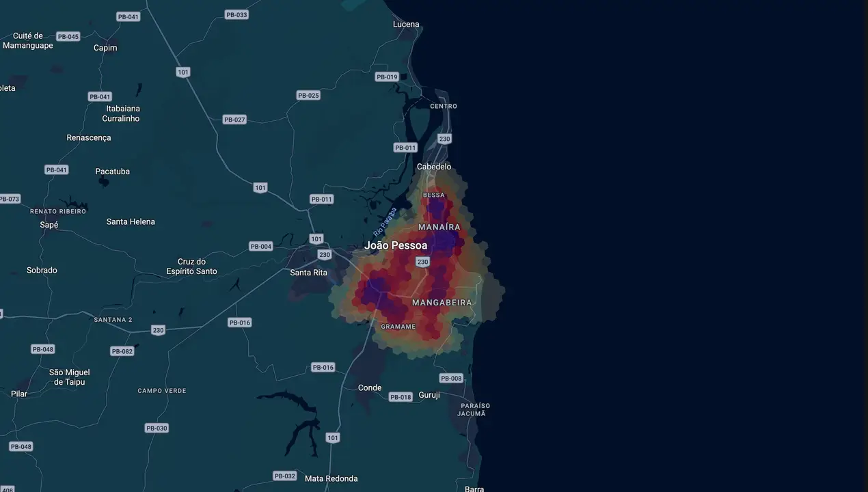868x492 pixels.
Task: Click the Cruz do Espírito Santo label
Action: coord(191,266)
